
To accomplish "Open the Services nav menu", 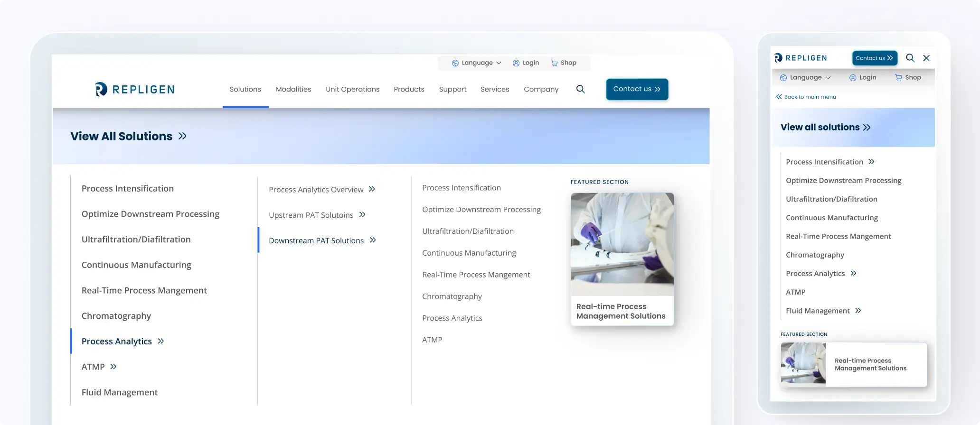I will (495, 89).
